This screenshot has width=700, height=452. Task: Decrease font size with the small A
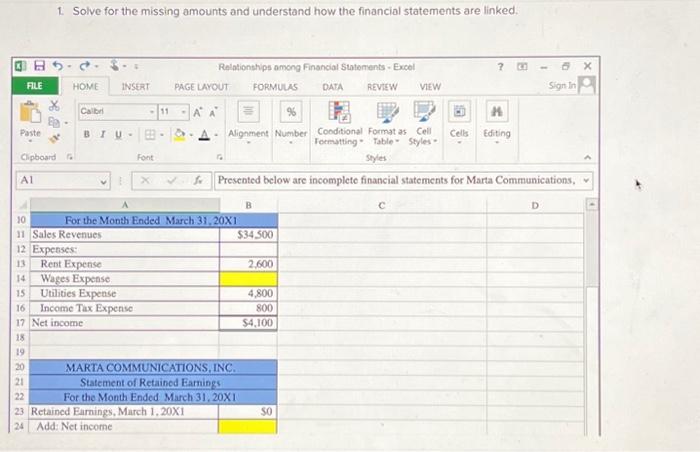click(x=213, y=112)
